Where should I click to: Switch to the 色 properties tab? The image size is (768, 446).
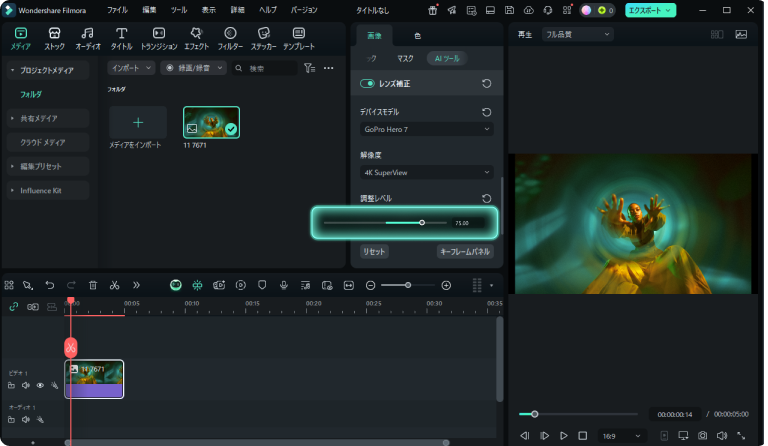tap(417, 35)
